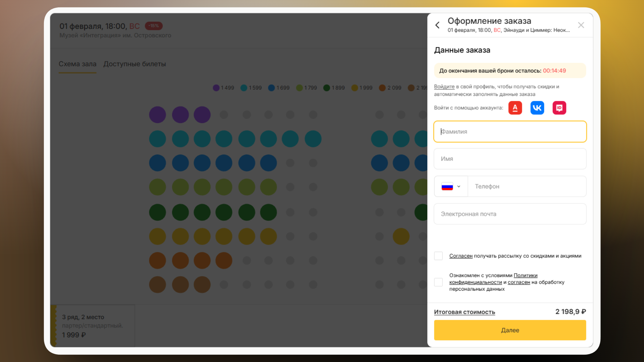Click into the Электронная почта field

tap(510, 214)
